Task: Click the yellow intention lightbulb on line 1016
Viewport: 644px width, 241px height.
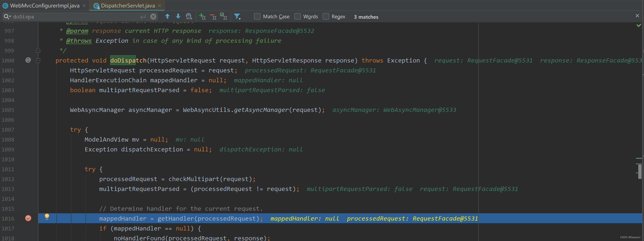Action: point(47,217)
